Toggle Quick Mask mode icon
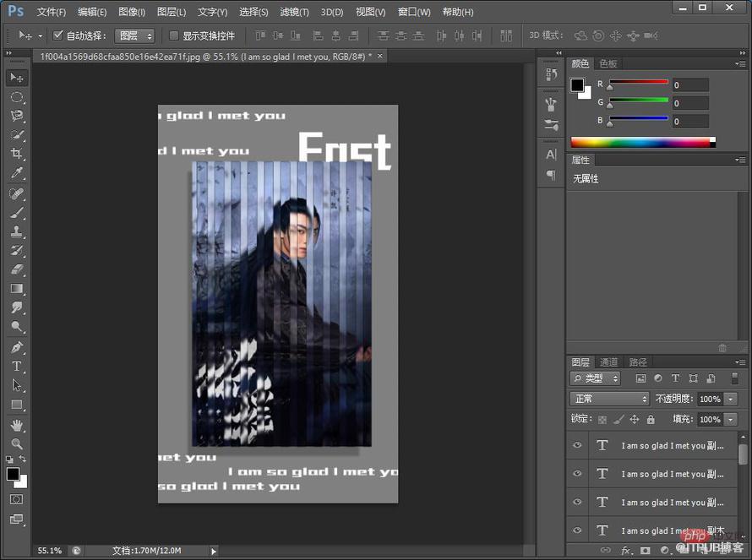752x560 pixels. tap(16, 499)
